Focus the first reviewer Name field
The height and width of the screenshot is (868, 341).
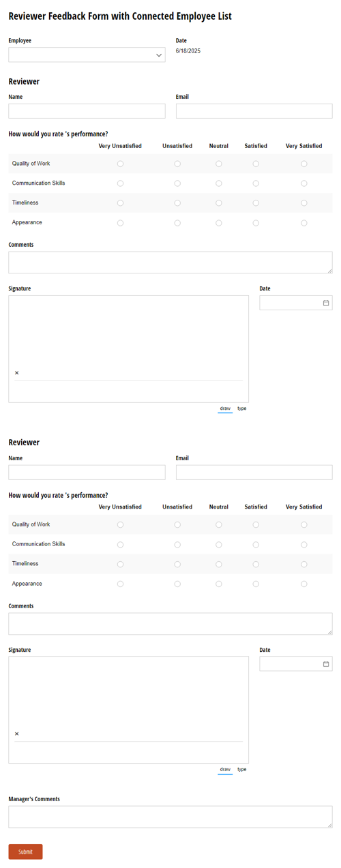[87, 111]
